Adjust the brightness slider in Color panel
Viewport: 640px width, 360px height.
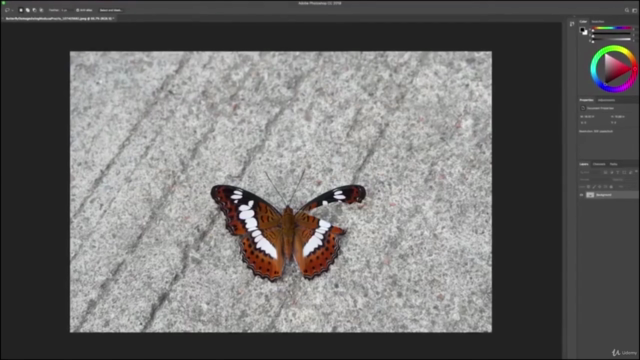pos(611,39)
